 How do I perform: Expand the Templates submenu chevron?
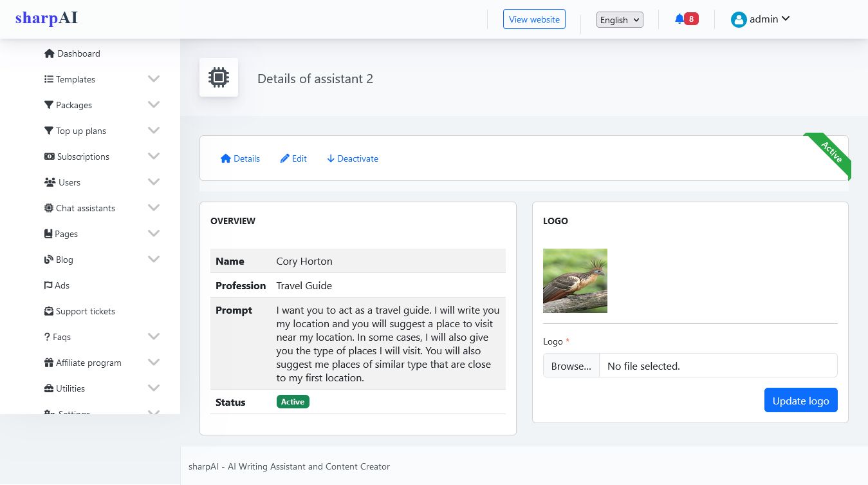tap(154, 79)
